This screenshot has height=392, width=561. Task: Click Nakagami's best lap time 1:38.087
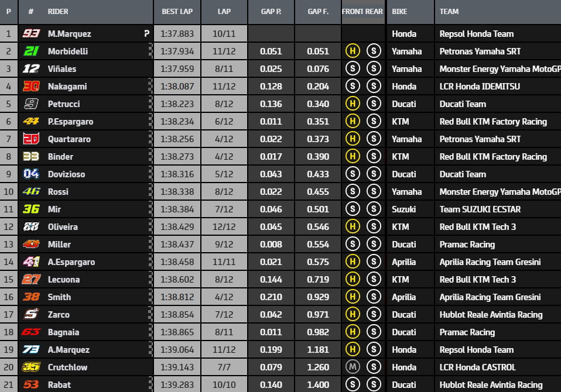point(177,87)
